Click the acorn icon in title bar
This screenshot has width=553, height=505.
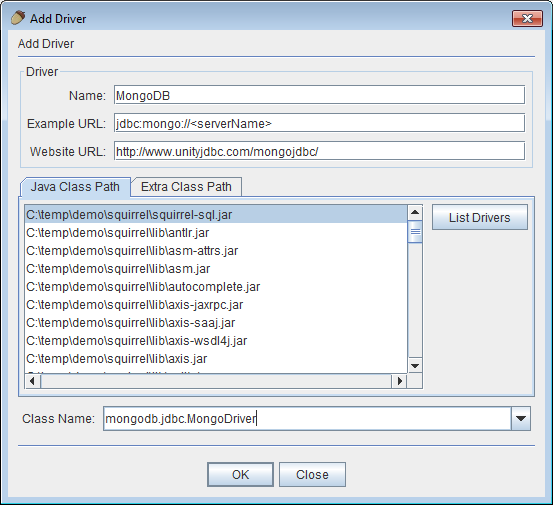click(18, 18)
